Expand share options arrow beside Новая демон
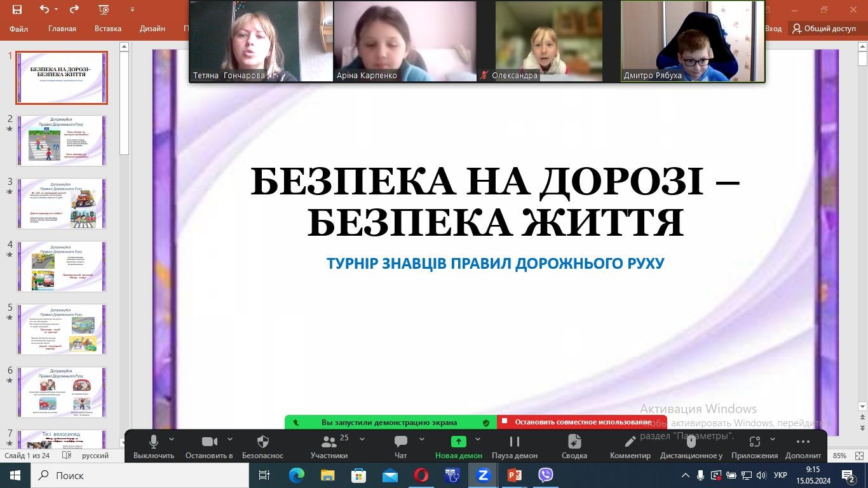 tap(478, 439)
